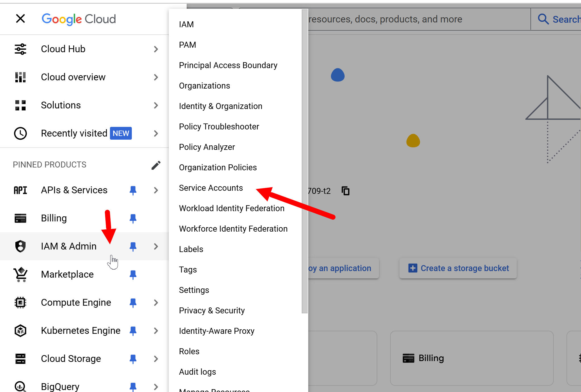581x392 pixels.
Task: Click the Google Cloud logo
Action: [79, 19]
